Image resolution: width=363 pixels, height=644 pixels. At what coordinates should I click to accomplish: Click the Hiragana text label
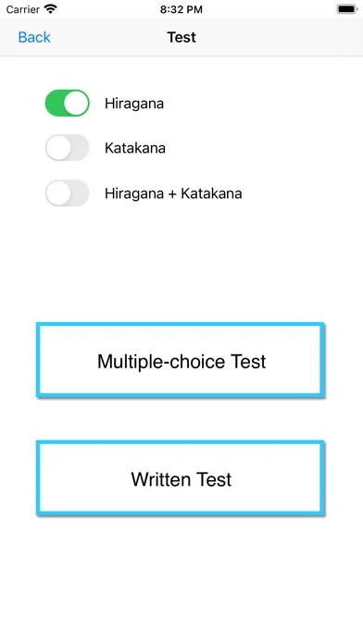pyautogui.click(x=134, y=104)
